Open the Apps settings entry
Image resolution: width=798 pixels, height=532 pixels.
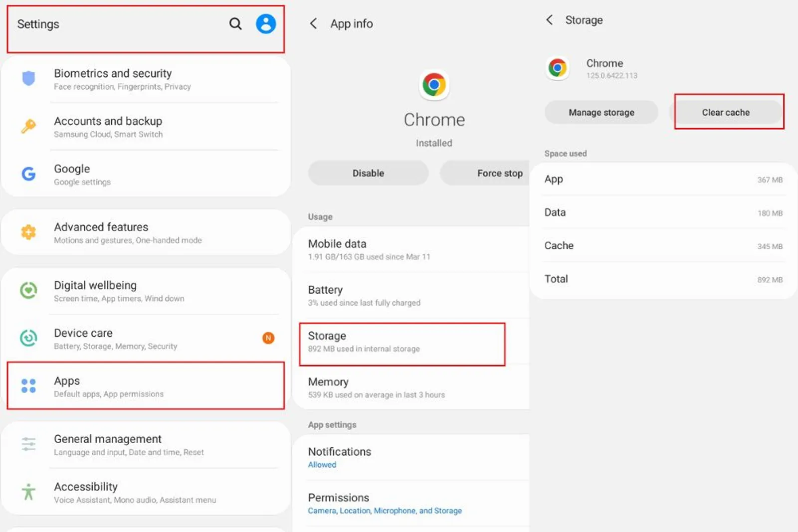point(146,386)
